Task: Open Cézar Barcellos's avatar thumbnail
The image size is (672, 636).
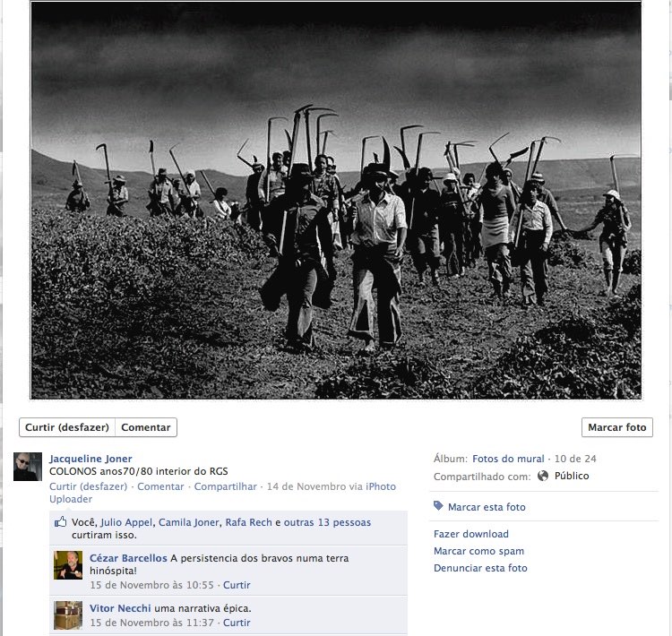Action: 68,565
